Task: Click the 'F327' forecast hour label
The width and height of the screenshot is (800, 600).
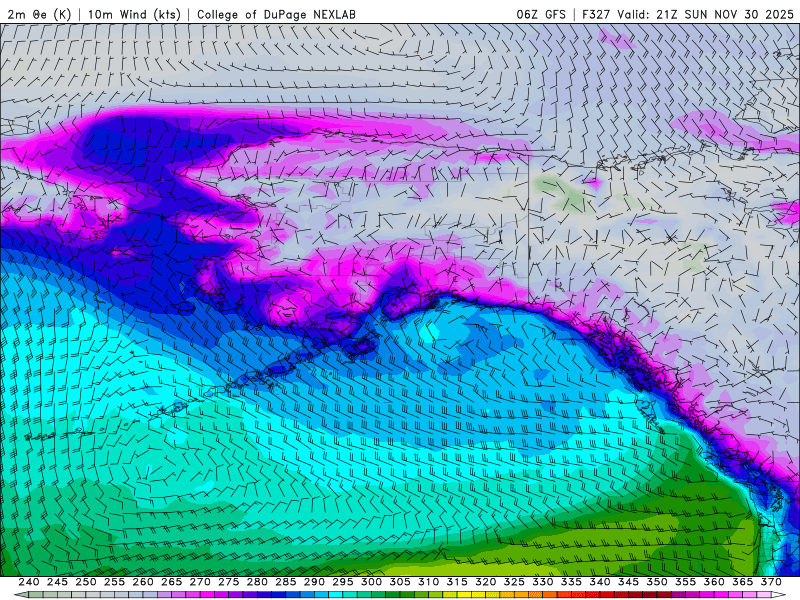Action: tap(596, 15)
